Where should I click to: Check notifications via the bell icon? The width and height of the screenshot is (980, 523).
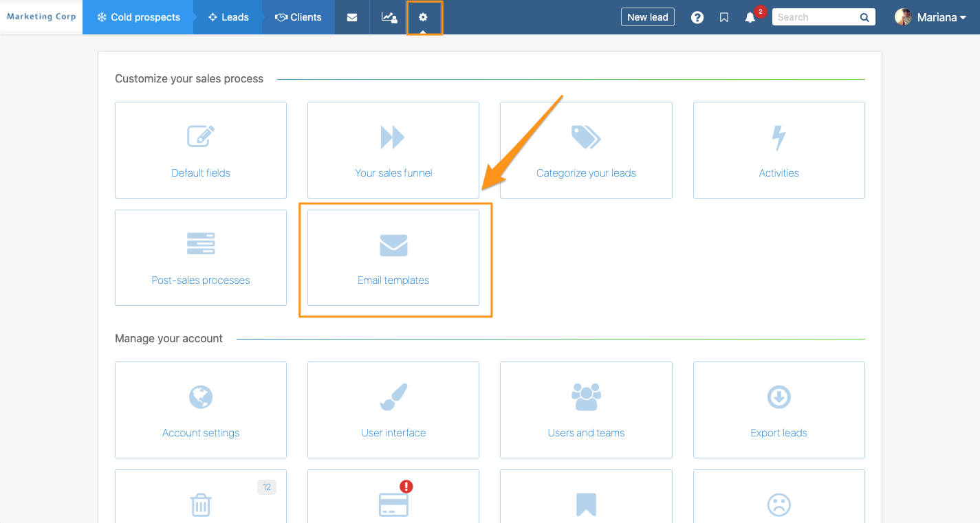[750, 17]
